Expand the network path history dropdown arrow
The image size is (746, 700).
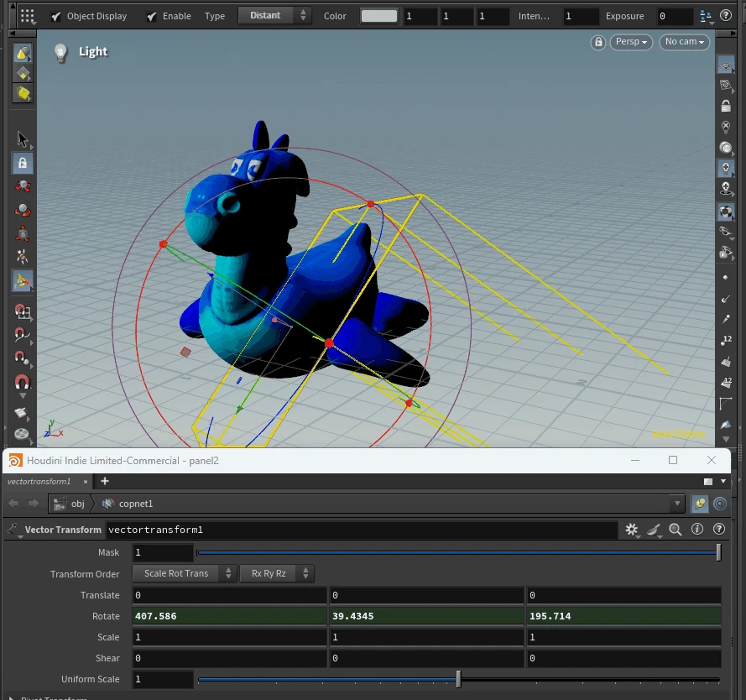(x=677, y=504)
